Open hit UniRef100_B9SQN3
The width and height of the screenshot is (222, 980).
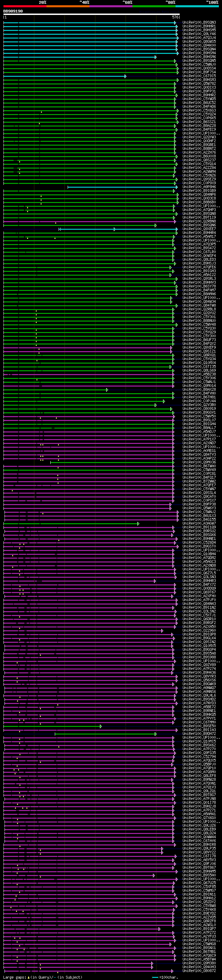pyautogui.click(x=199, y=23)
